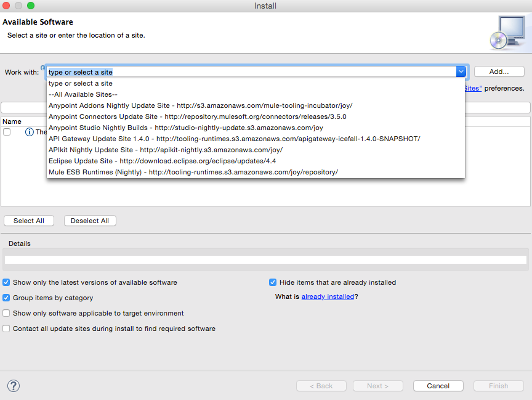Toggle Group items by category checkbox

(x=6, y=298)
